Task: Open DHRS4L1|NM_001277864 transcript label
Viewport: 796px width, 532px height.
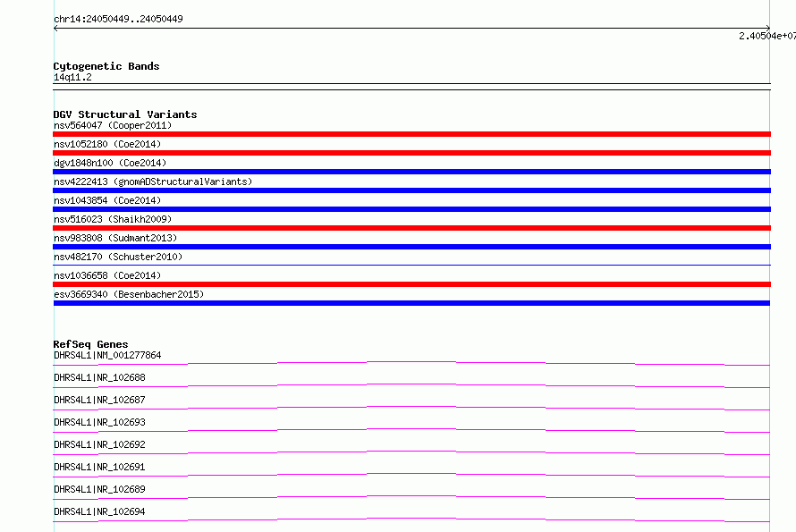Action: [107, 355]
